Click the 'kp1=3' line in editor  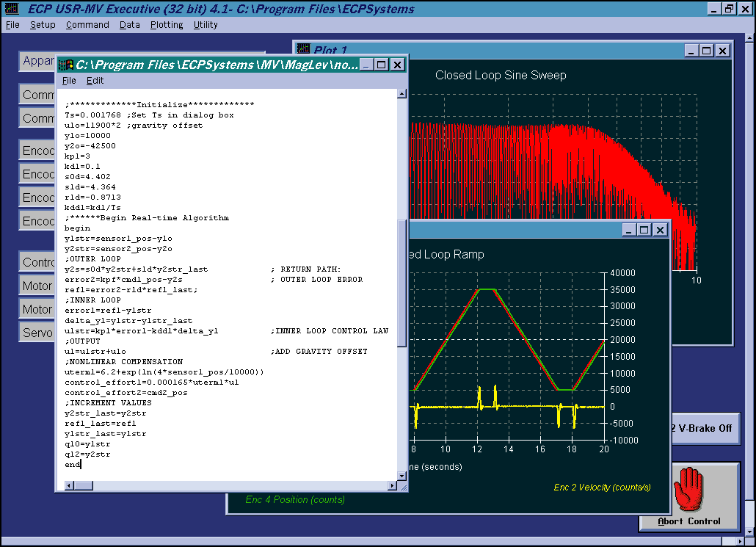pyautogui.click(x=77, y=156)
